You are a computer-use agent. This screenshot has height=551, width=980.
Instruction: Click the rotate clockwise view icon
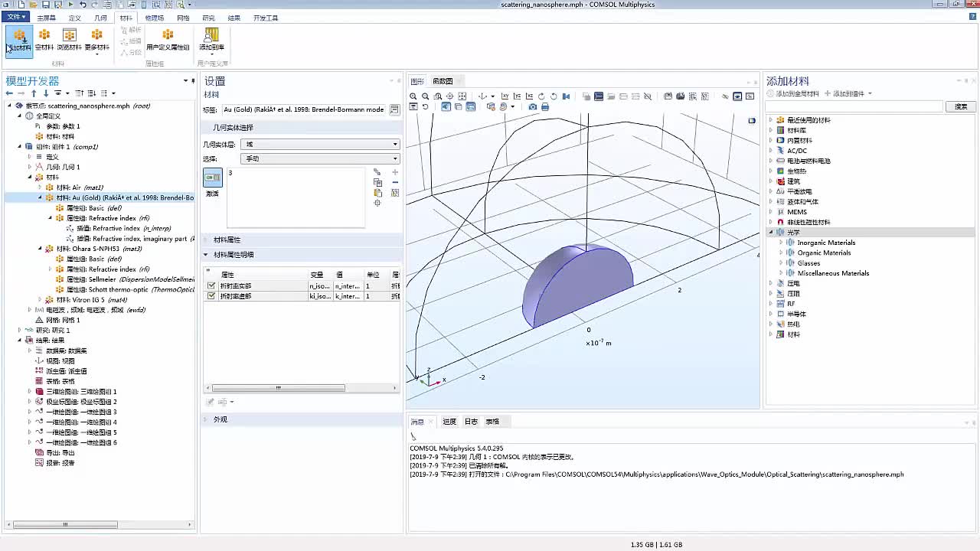[x=542, y=96]
